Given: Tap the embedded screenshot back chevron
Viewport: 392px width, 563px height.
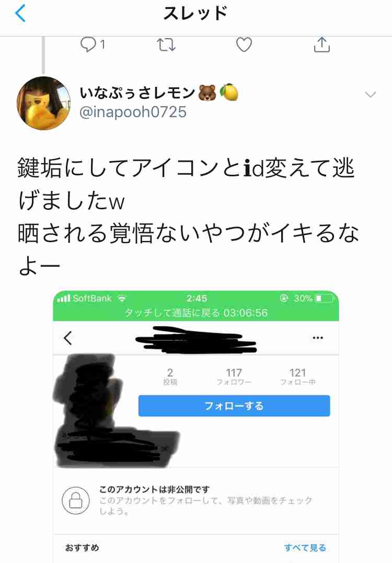Looking at the screenshot, I should point(68,338).
